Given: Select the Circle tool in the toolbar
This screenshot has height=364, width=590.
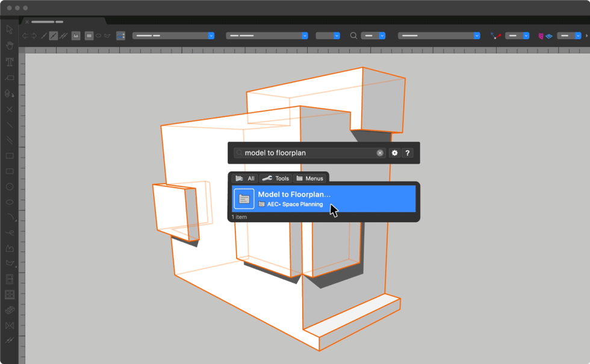Looking at the screenshot, I should pos(9,187).
